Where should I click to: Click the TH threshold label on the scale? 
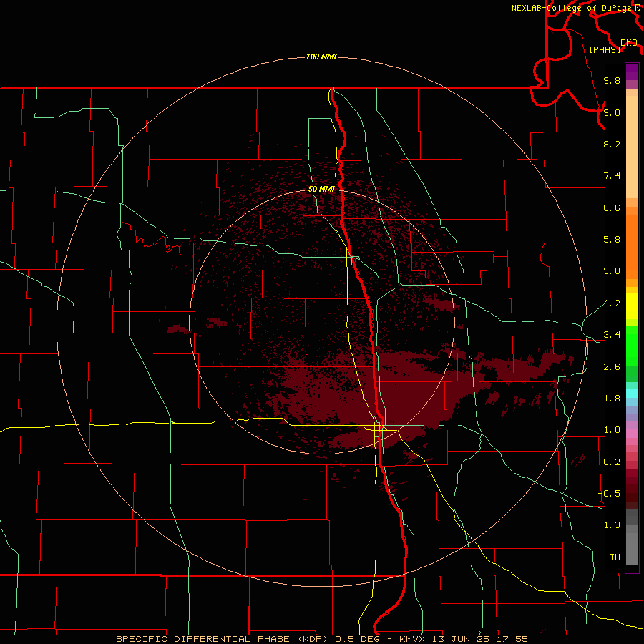615,557
